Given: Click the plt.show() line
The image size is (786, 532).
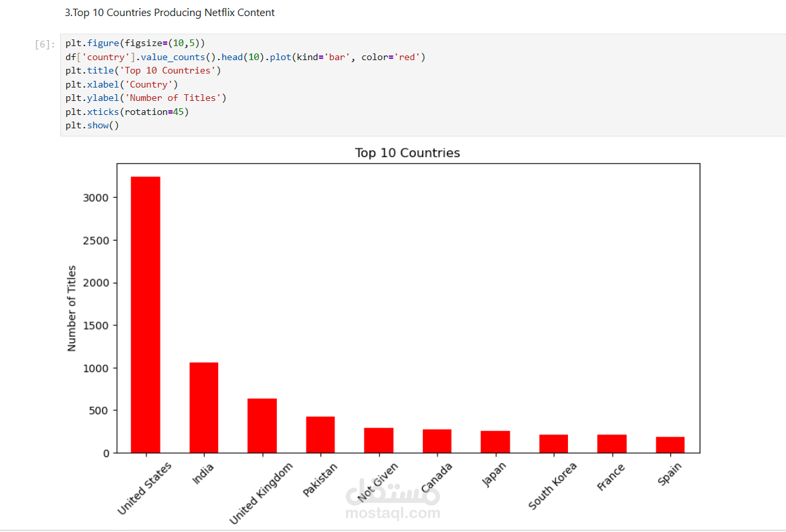Looking at the screenshot, I should coord(92,125).
